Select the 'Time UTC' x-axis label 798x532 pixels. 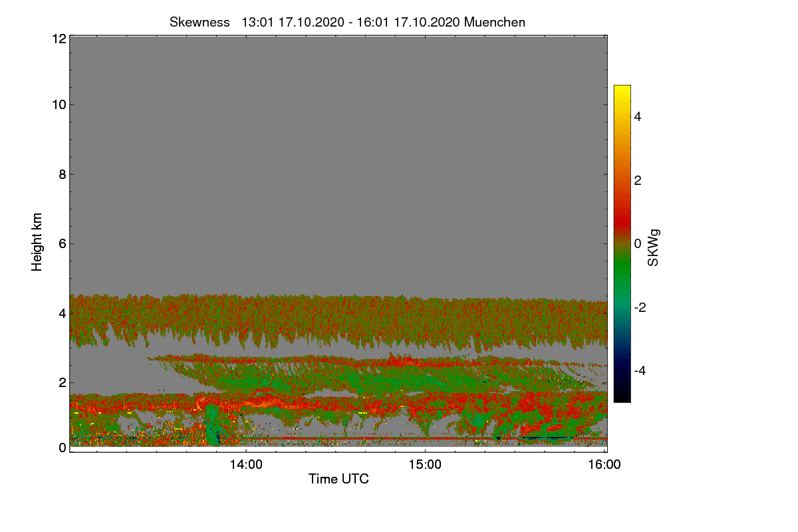(x=338, y=479)
